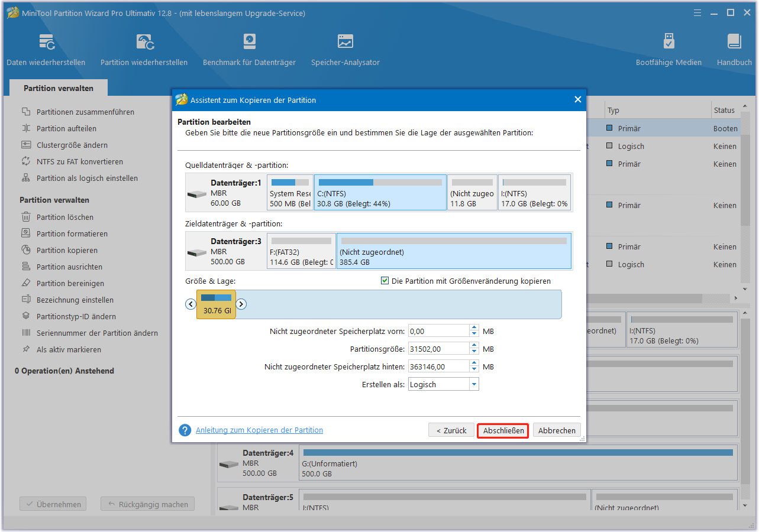Click right arrow handle of partition slider
This screenshot has width=759, height=532.
(x=241, y=304)
